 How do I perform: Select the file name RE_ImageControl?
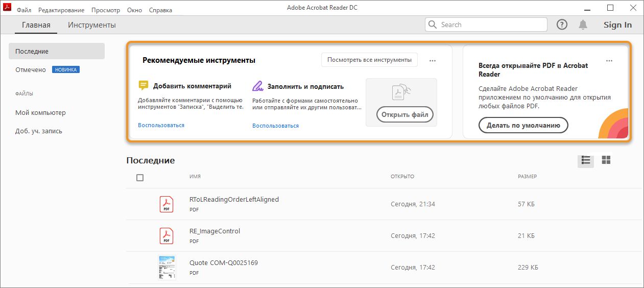pyautogui.click(x=214, y=231)
